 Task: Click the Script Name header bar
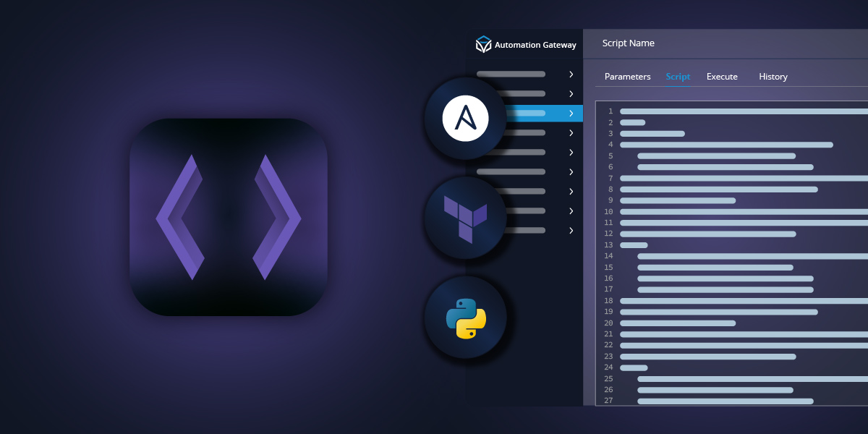coord(628,43)
